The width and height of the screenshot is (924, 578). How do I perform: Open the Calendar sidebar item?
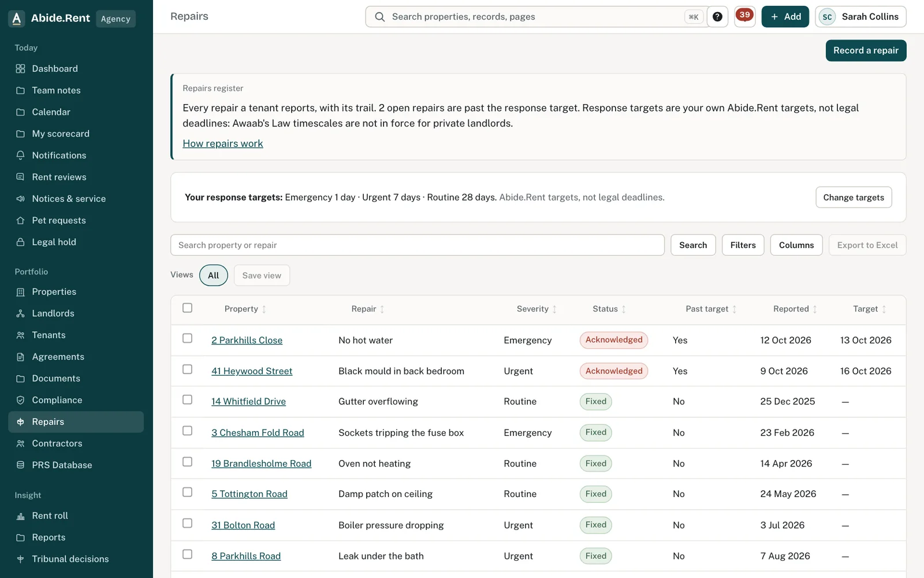point(76,112)
